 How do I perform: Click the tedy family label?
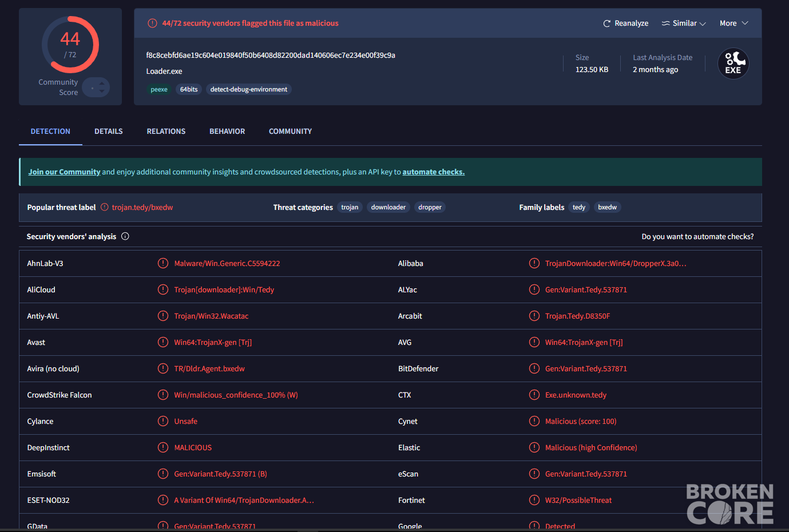579,207
